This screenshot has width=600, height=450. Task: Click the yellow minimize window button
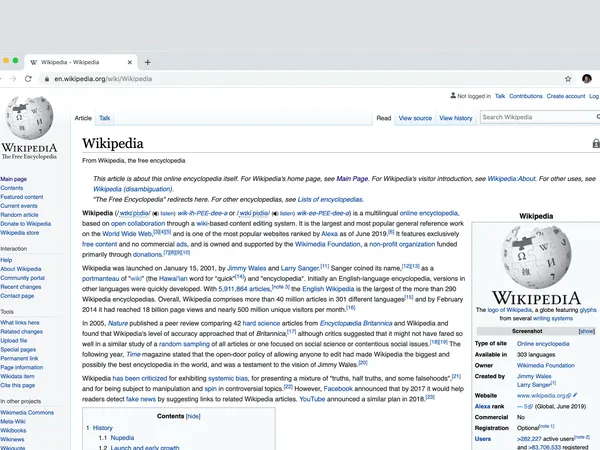click(x=6, y=60)
